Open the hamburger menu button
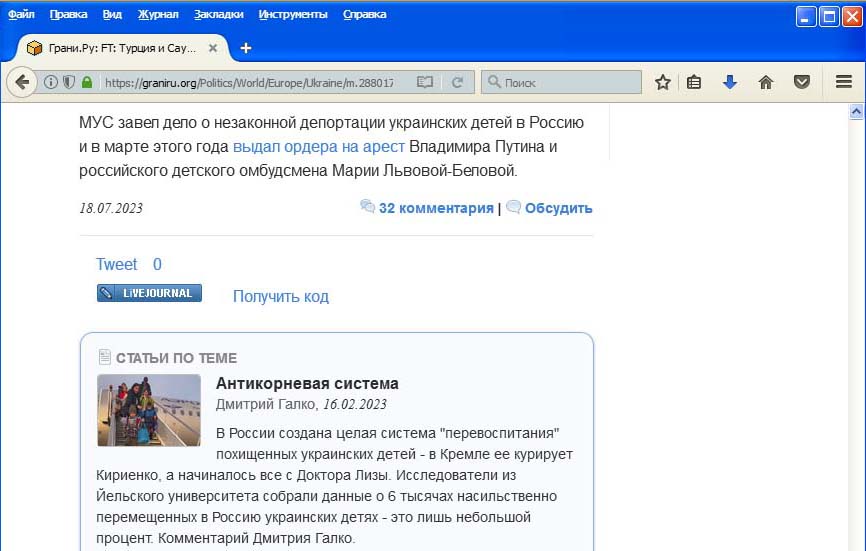This screenshot has width=866, height=551. coord(844,82)
